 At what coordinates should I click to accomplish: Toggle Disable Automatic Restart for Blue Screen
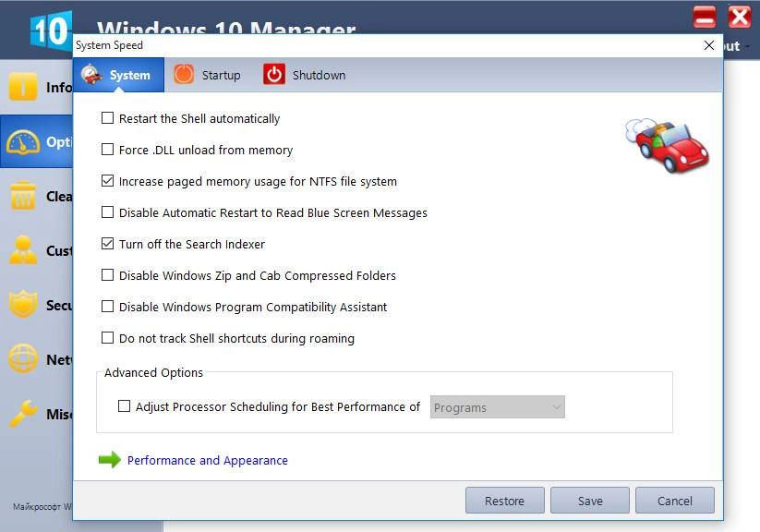tap(108, 212)
